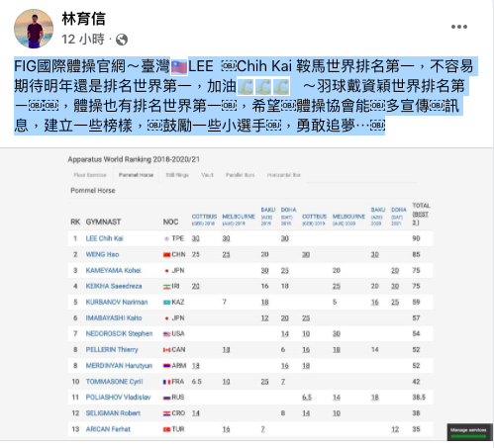Click the Taiwan flag emoji in post
The height and width of the screenshot is (448, 494).
179,67
